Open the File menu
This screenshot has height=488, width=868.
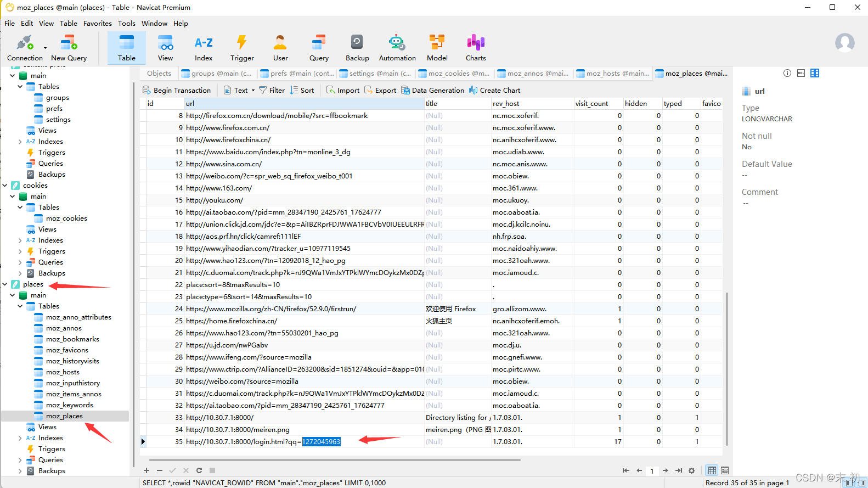click(9, 23)
